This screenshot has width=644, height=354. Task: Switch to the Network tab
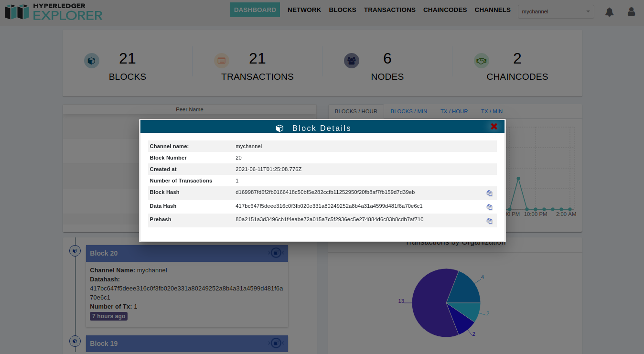tap(304, 10)
